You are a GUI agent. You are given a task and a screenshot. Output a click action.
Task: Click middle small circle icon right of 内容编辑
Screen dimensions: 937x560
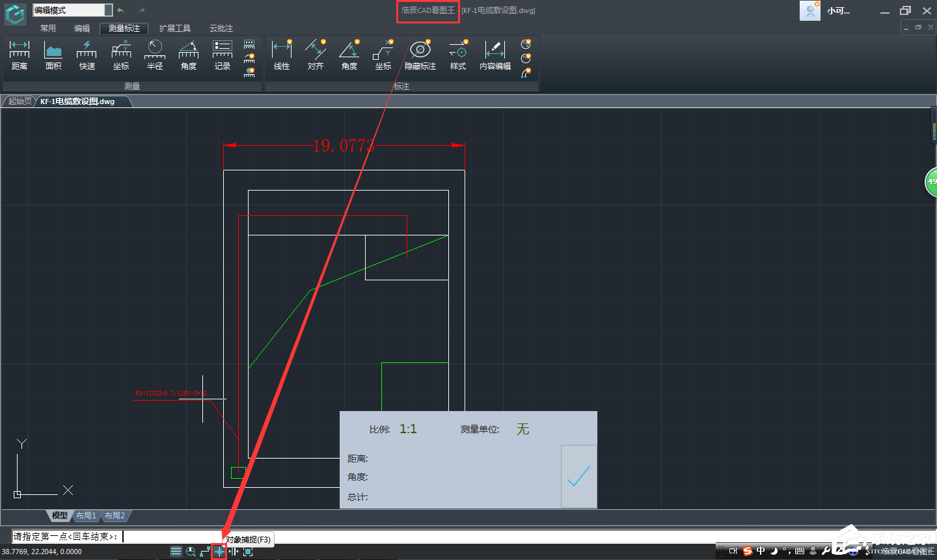(526, 59)
